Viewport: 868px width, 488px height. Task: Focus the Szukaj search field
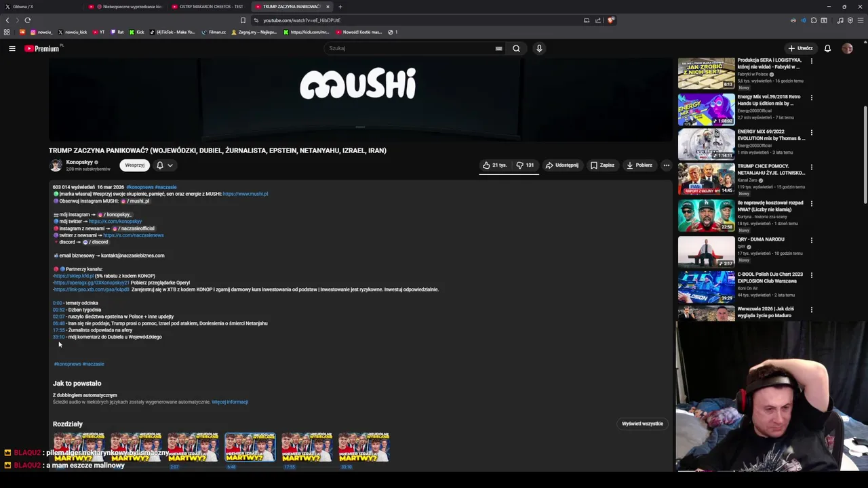click(410, 48)
